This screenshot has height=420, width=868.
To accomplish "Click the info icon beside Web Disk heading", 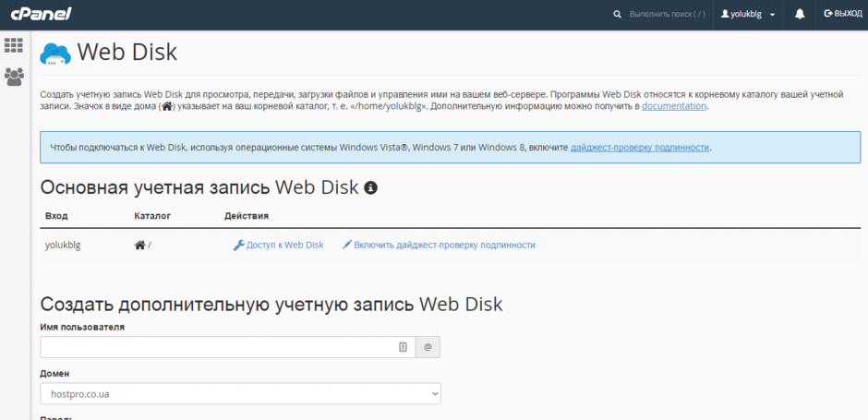I will click(x=371, y=188).
